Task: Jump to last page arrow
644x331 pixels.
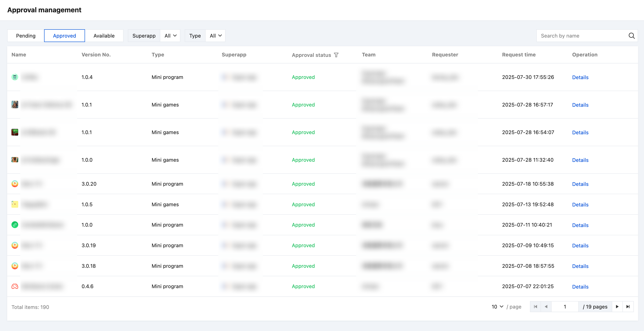Action: click(628, 307)
